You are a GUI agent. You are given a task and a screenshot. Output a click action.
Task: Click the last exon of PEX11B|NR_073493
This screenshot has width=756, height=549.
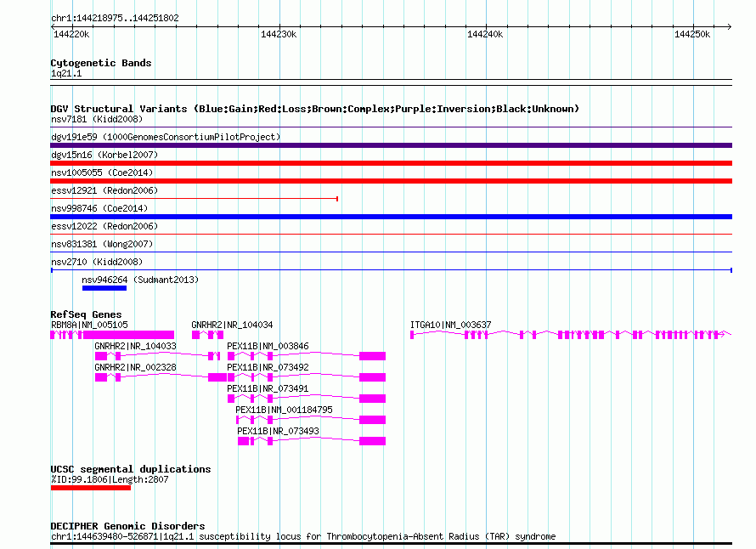[372, 441]
